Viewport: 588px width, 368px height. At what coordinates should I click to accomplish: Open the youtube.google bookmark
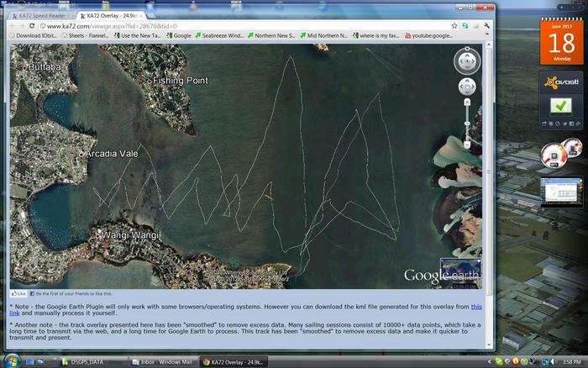click(x=435, y=35)
